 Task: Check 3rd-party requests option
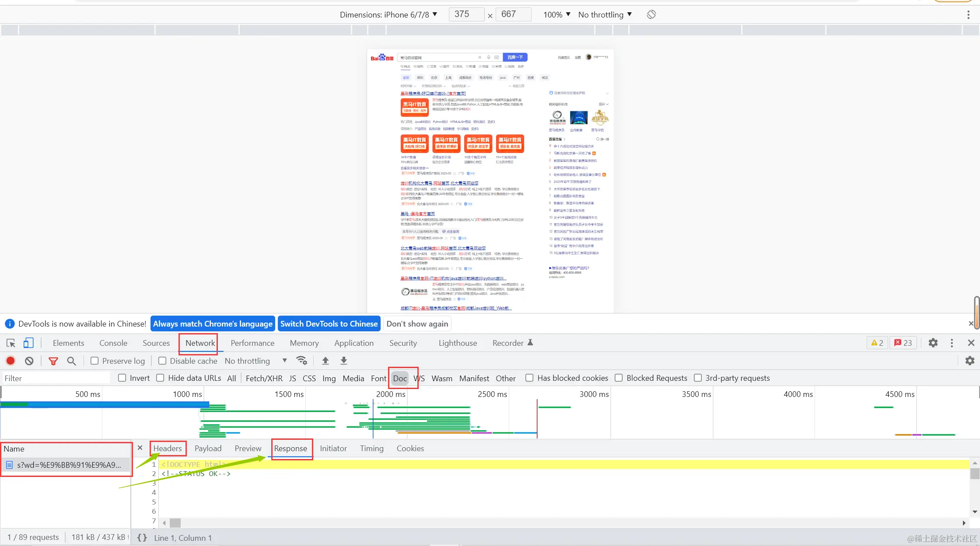point(698,378)
